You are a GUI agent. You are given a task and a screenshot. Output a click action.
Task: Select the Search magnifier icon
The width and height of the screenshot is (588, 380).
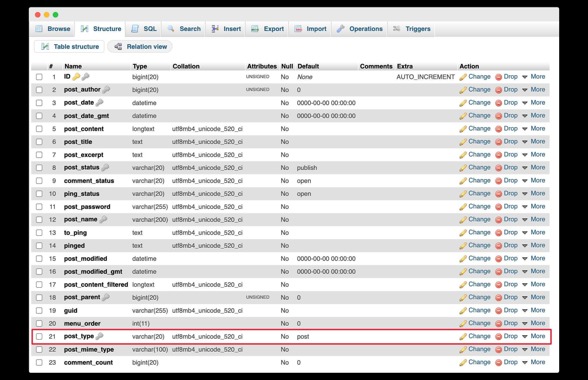tap(171, 29)
